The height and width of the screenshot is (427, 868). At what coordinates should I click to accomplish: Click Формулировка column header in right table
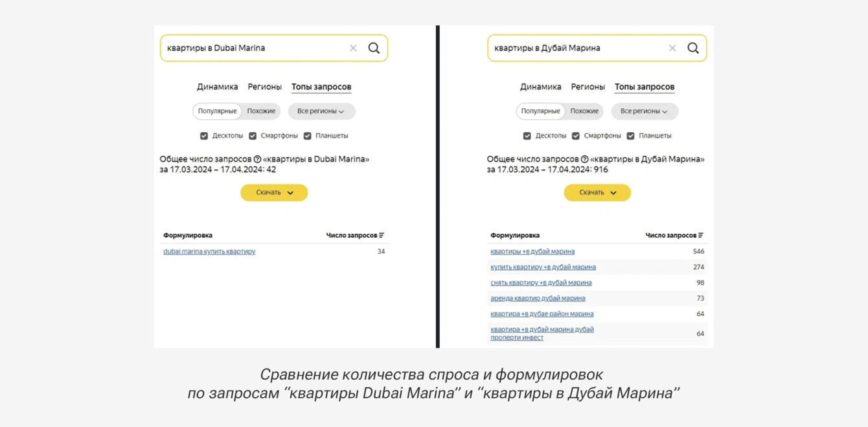tap(515, 235)
